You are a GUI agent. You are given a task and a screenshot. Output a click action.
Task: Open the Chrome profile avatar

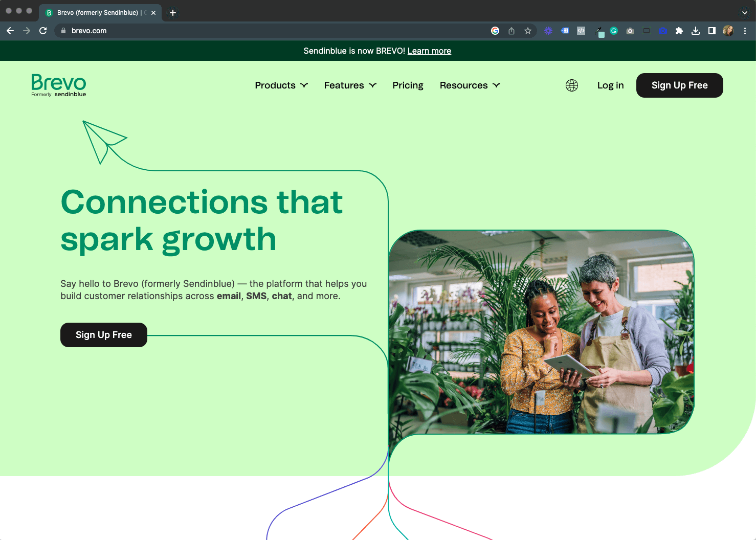[x=728, y=31]
